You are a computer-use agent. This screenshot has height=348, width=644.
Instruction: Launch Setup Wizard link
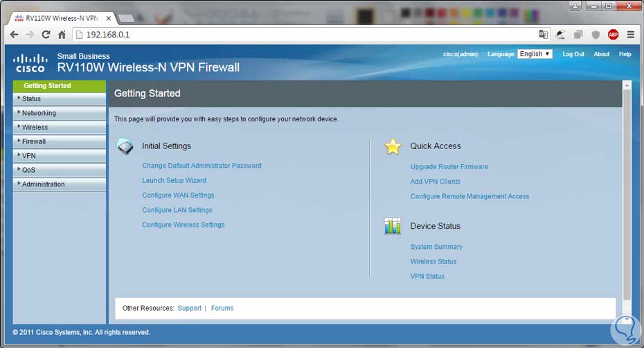point(174,180)
